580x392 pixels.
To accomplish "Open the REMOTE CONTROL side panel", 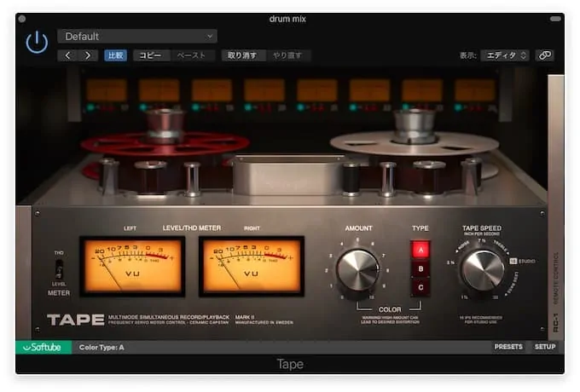I will 555,207.
